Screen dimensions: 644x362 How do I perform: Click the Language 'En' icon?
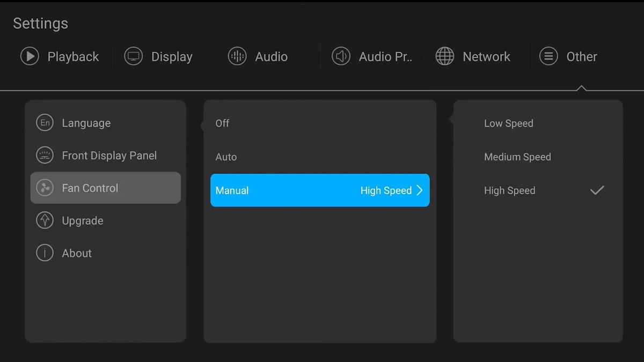point(45,123)
